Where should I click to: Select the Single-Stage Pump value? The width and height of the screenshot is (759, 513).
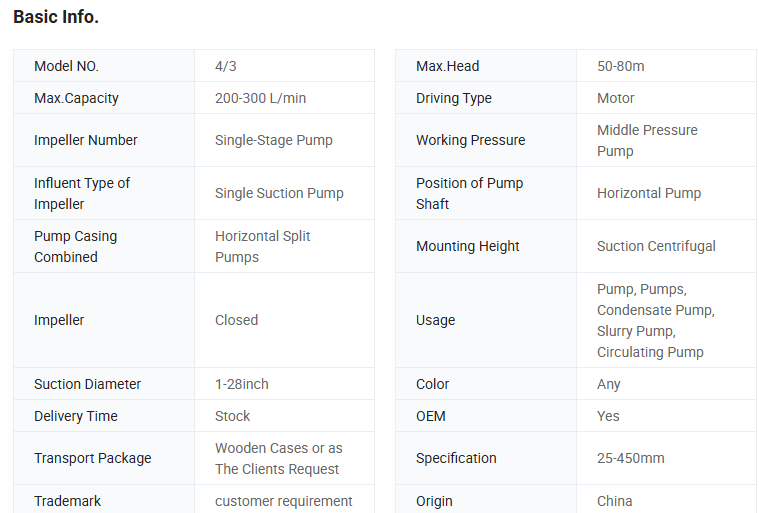point(274,140)
